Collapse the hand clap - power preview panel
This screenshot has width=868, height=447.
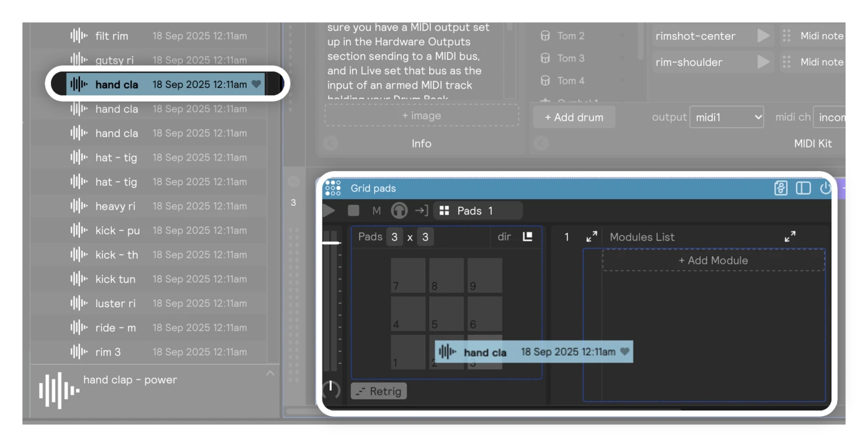coord(270,373)
